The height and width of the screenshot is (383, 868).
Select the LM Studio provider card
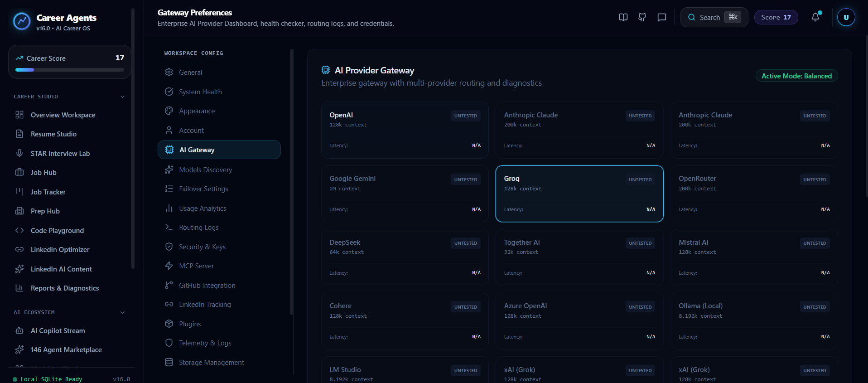point(405,370)
